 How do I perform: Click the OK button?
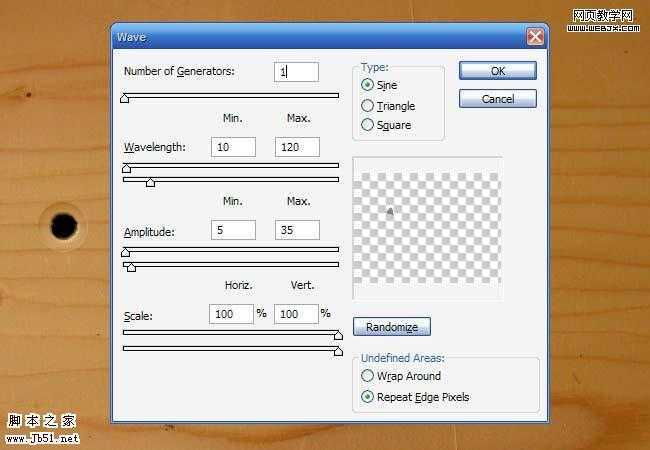tap(497, 71)
